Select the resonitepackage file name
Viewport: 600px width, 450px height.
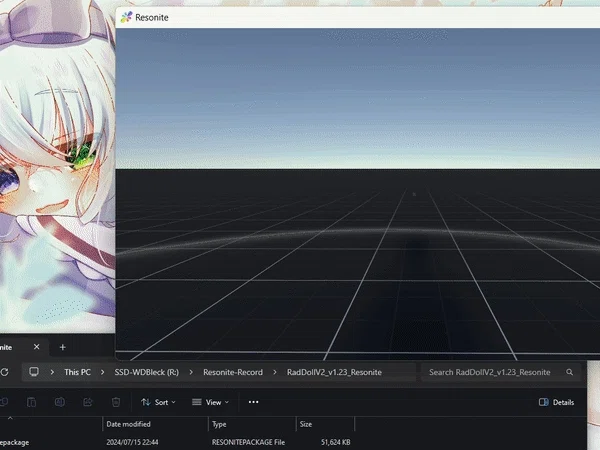coord(15,442)
